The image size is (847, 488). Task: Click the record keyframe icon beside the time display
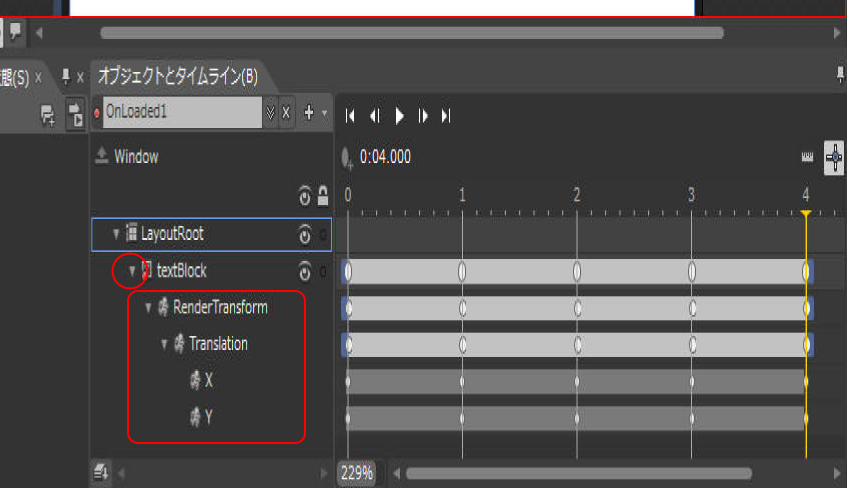tap(347, 157)
